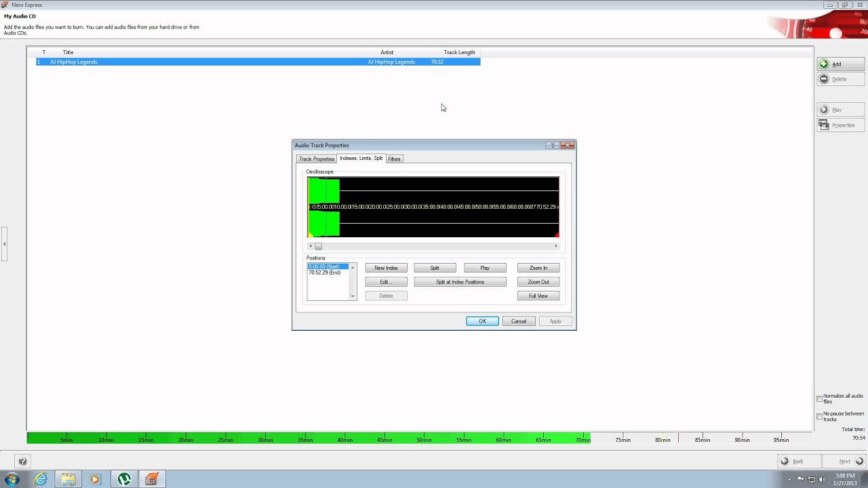Click the volume speaker tray icon

(822, 479)
